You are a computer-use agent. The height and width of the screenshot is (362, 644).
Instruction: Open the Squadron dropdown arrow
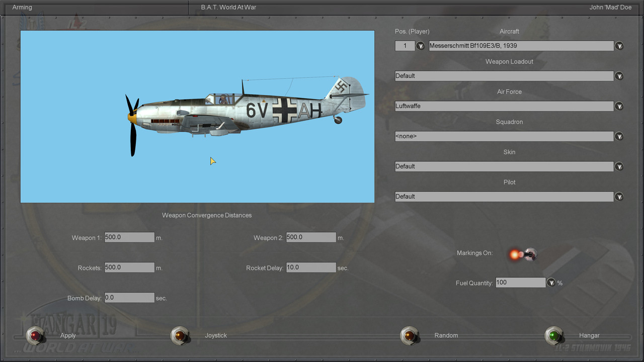coord(619,136)
